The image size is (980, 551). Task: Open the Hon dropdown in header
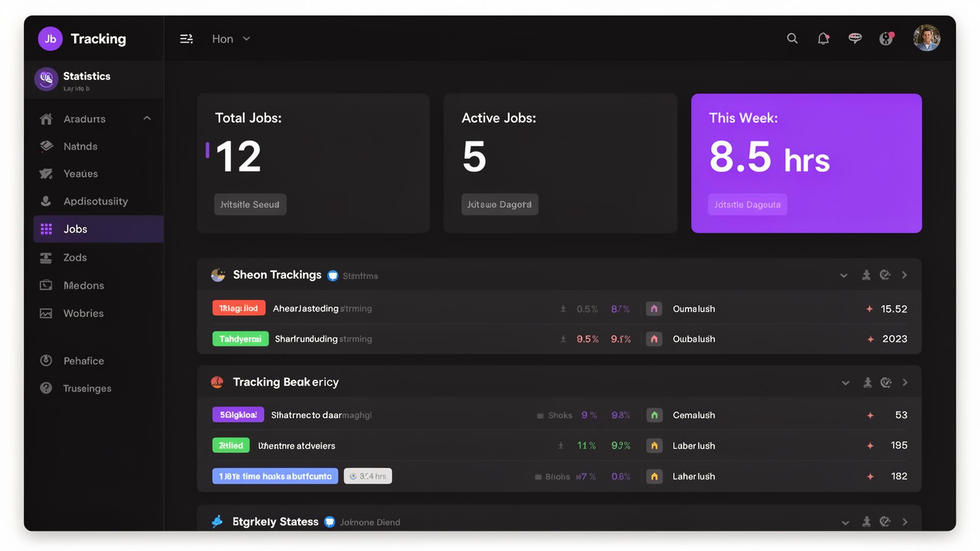[x=231, y=39]
